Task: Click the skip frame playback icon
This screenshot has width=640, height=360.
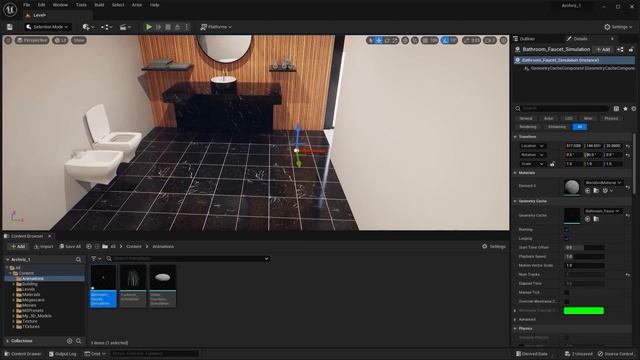Action: coord(159,27)
